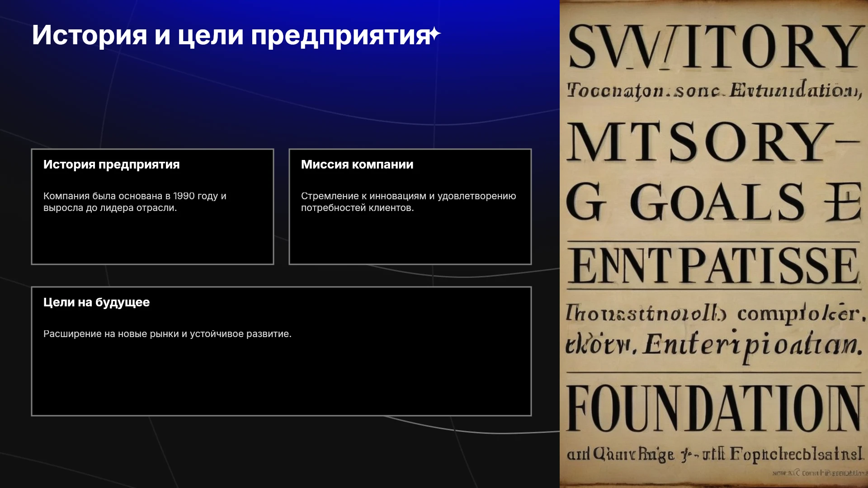Click the italic line under SVVITORY
868x488 pixels.
[714, 90]
